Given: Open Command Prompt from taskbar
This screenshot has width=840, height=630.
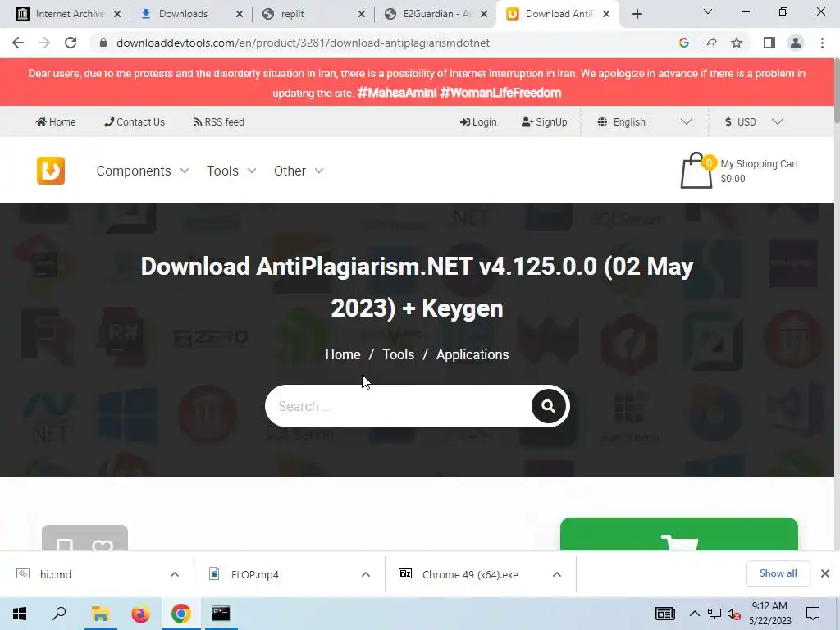Looking at the screenshot, I should pyautogui.click(x=221, y=614).
